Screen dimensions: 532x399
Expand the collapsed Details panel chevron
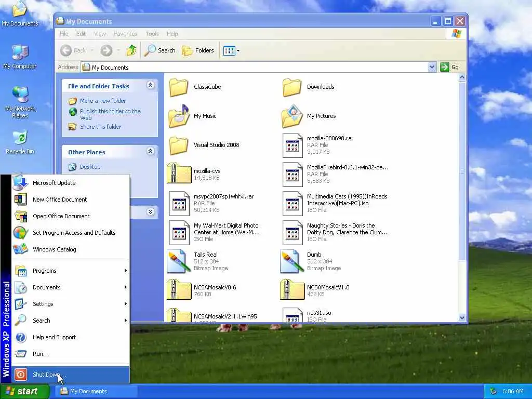tap(151, 212)
